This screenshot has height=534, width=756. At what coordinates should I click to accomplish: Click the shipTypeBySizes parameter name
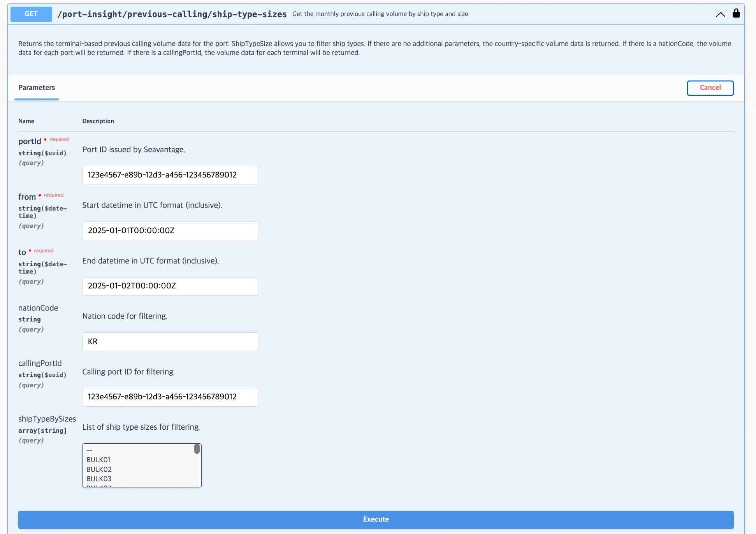click(47, 419)
